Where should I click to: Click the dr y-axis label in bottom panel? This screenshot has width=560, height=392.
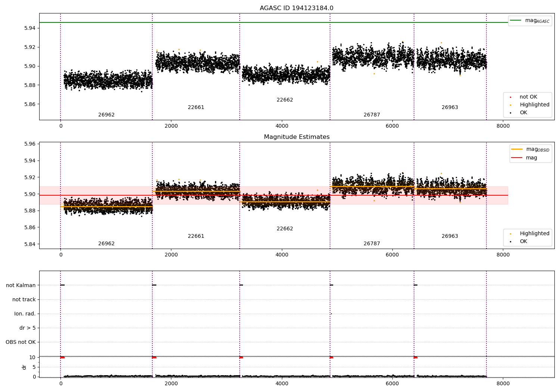[24, 367]
